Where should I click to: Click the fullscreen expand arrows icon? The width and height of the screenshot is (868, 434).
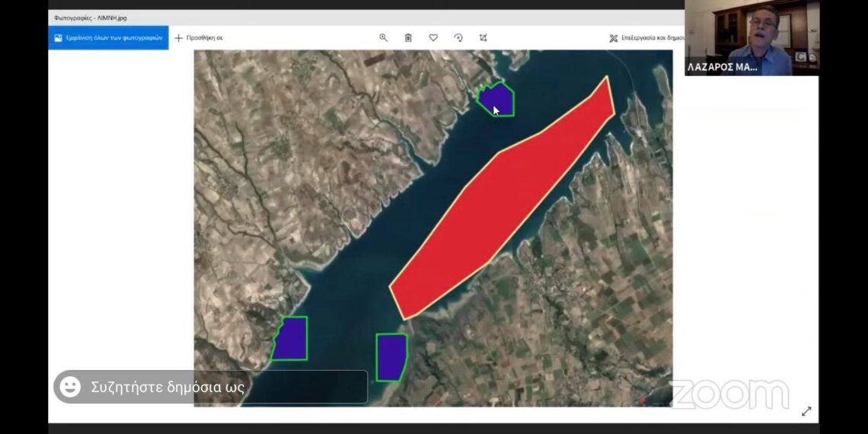coord(806,411)
